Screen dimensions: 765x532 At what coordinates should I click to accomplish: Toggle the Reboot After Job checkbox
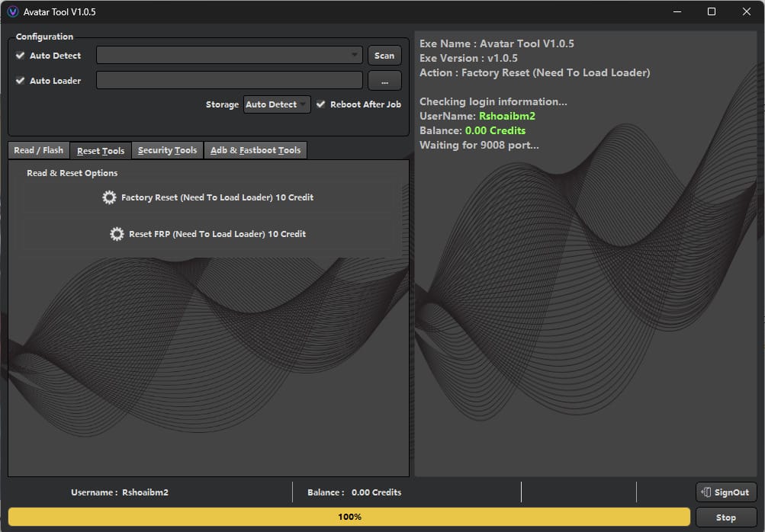coord(321,104)
